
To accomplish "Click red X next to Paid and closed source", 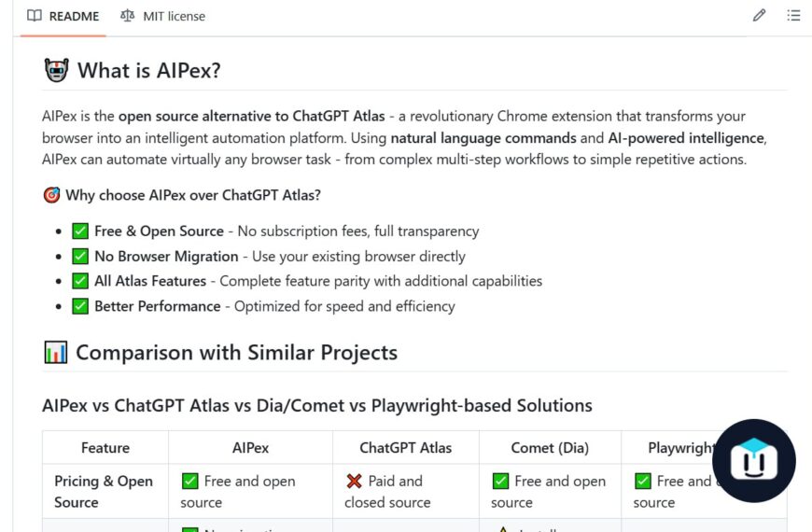I will pyautogui.click(x=354, y=482).
